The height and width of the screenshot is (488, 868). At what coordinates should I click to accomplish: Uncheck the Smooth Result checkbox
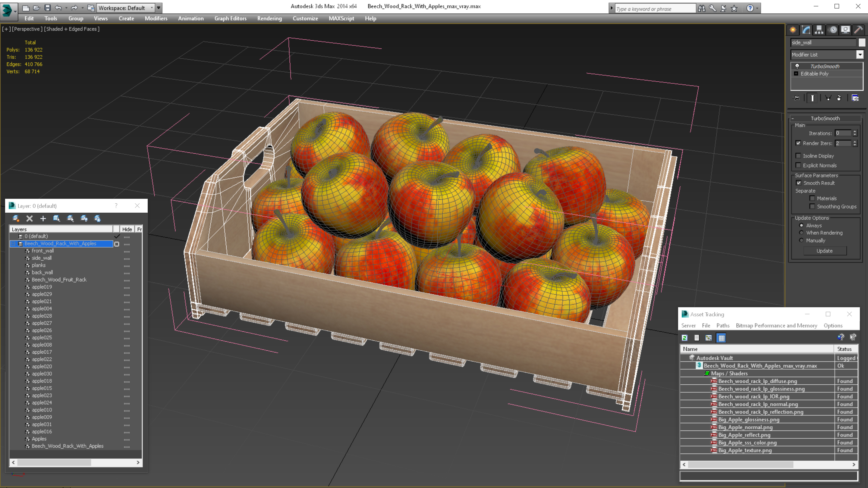pos(799,183)
